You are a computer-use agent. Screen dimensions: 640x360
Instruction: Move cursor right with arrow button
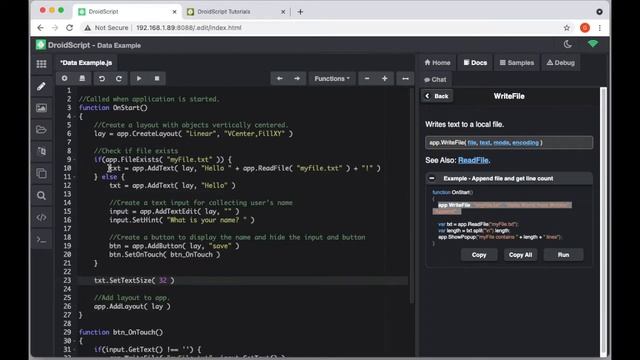(x=297, y=78)
